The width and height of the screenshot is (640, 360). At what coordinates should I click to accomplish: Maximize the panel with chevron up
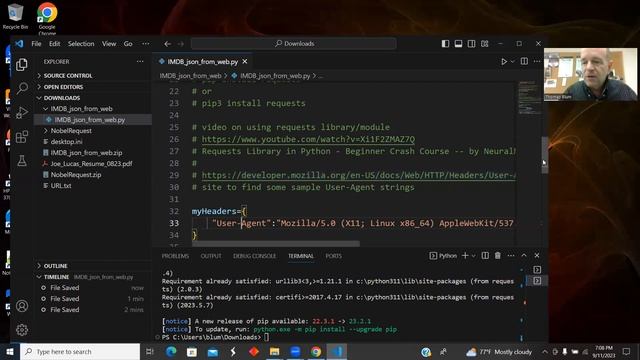(x=524, y=256)
